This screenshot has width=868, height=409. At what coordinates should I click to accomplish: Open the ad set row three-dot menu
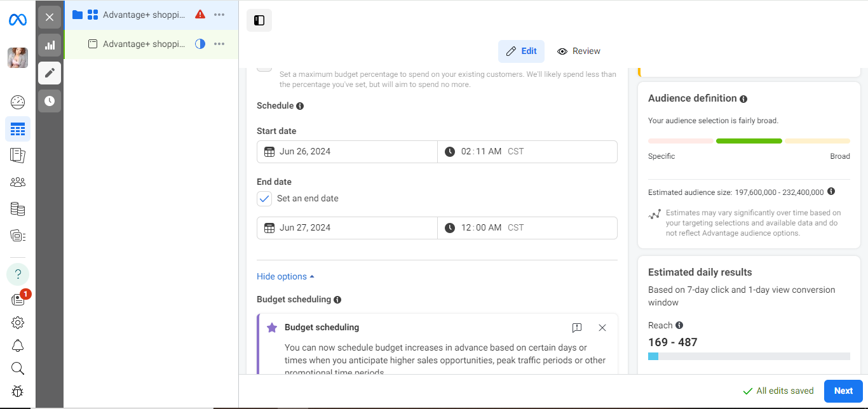219,44
